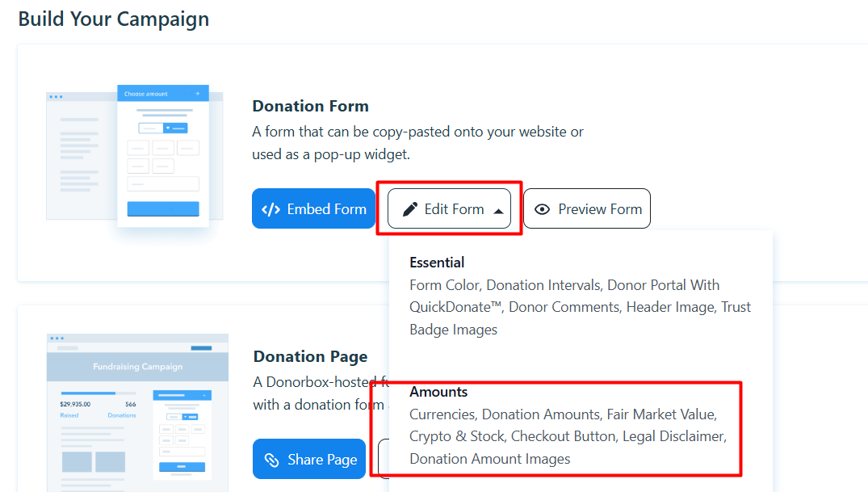The image size is (868, 492).
Task: Click the Share Page button label
Action: [322, 460]
